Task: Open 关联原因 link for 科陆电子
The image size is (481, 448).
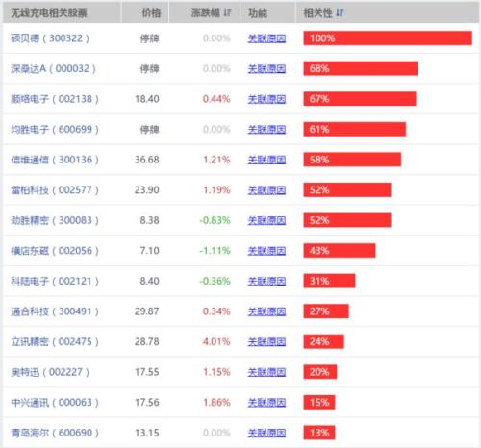Action: [266, 281]
